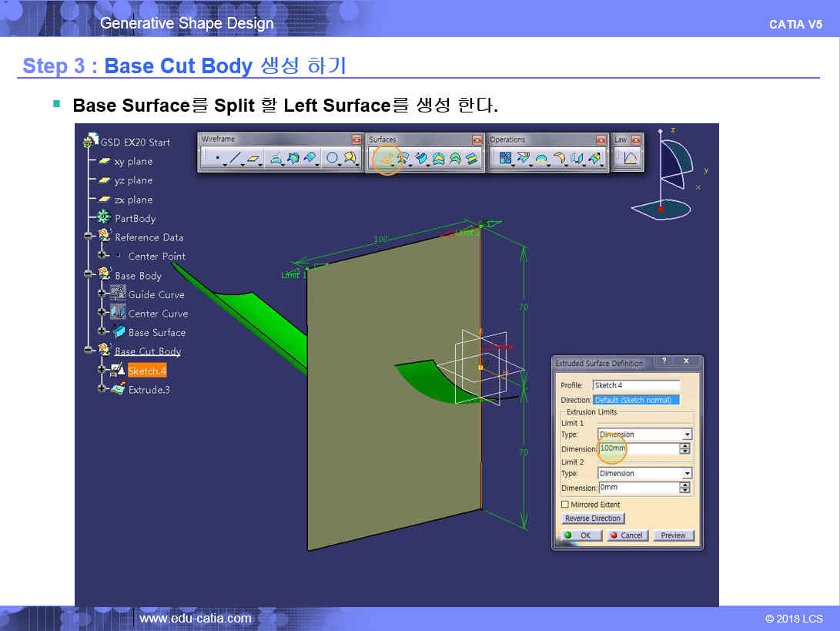Screen dimensions: 840x631
Task: Choose the Plane tool in Wireframe toolbar
Action: 253,159
